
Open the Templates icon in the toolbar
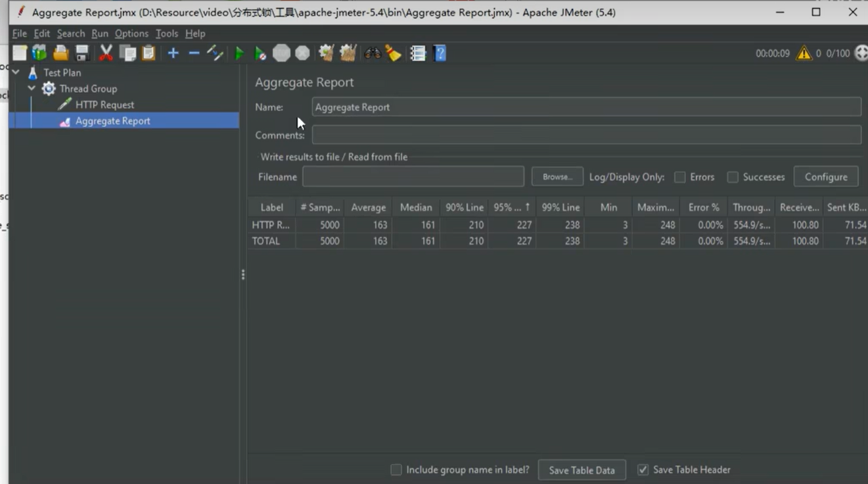(40, 53)
